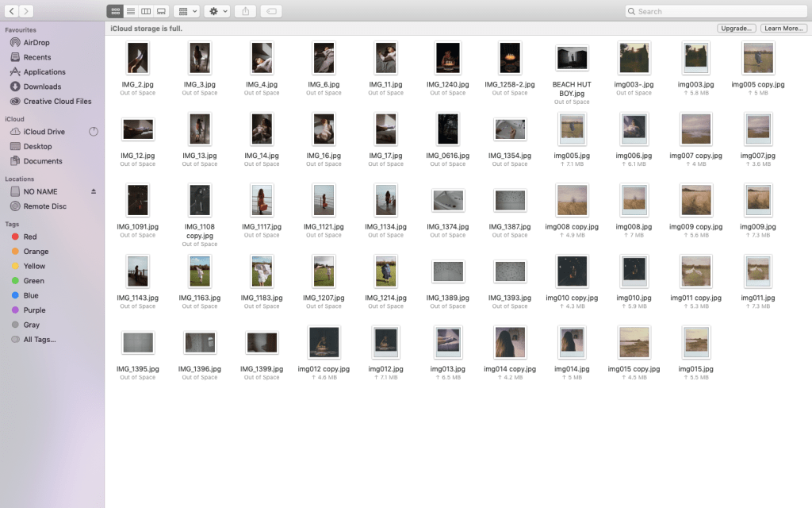The image size is (812, 508).
Task: Open the group-by arrangement dropdown
Action: click(186, 11)
